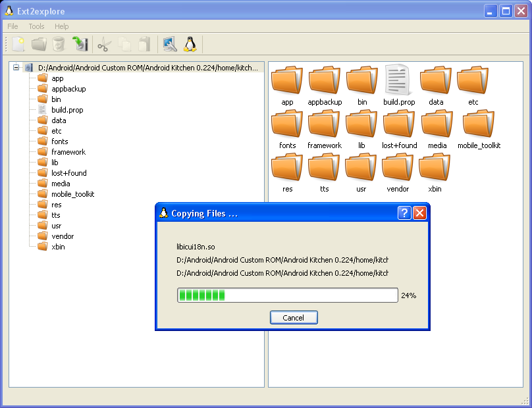Click the framework folder icon in right pane
The image size is (532, 408).
tap(324, 124)
